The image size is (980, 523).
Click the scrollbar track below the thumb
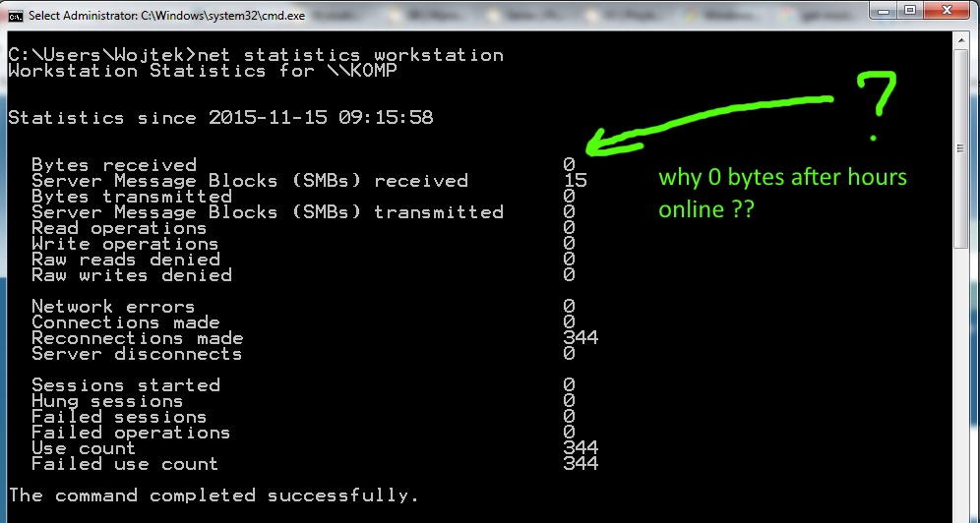[x=961, y=380]
